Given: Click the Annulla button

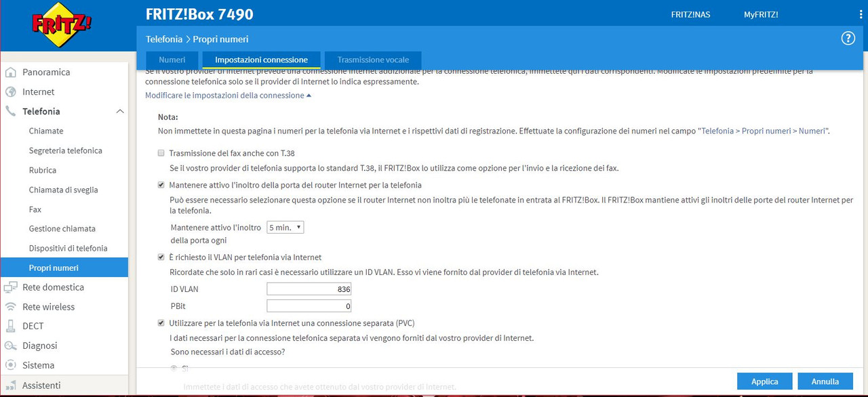Looking at the screenshot, I should [x=825, y=381].
